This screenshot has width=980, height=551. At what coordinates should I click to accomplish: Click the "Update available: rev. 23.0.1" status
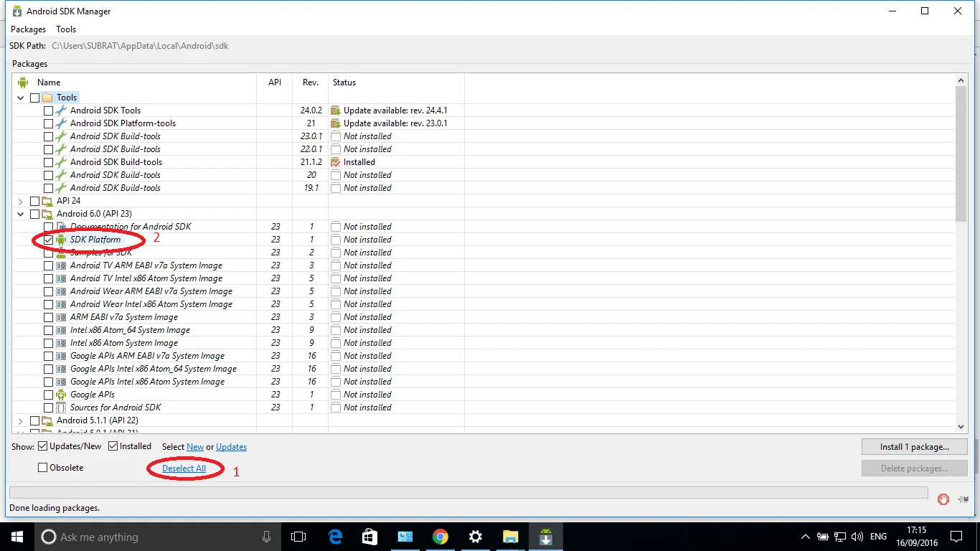pyautogui.click(x=395, y=123)
